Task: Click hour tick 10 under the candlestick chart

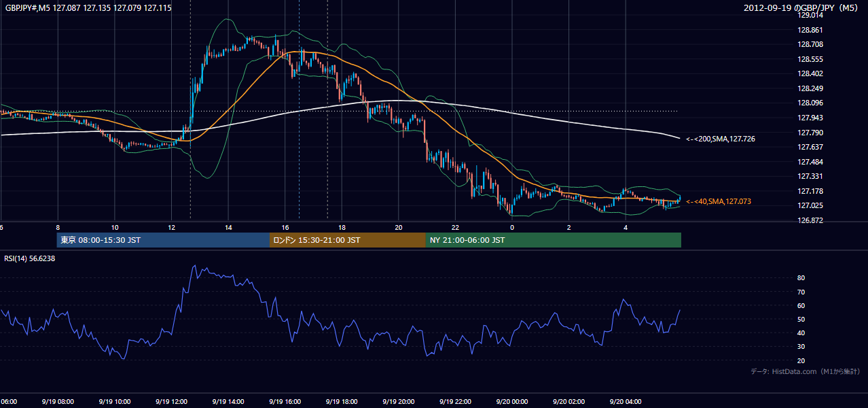Action: [x=115, y=228]
